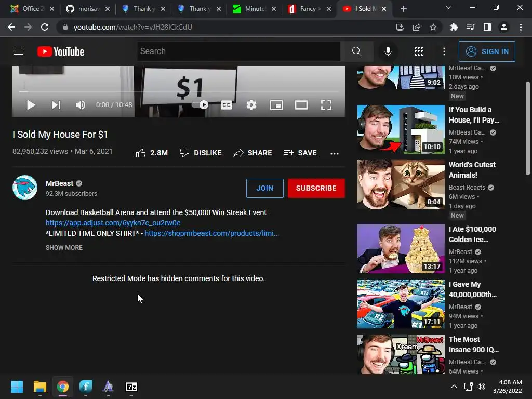Toggle closed captions CC button
The image size is (532, 399).
(227, 105)
